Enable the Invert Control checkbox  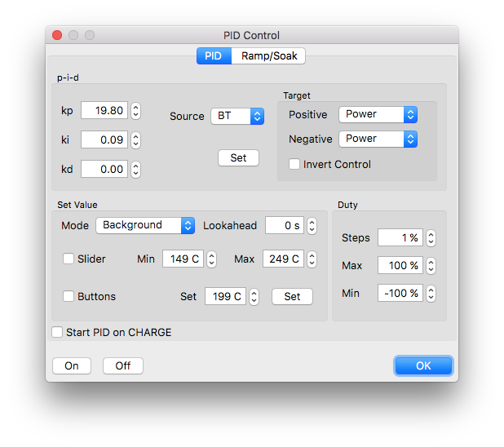click(x=294, y=164)
